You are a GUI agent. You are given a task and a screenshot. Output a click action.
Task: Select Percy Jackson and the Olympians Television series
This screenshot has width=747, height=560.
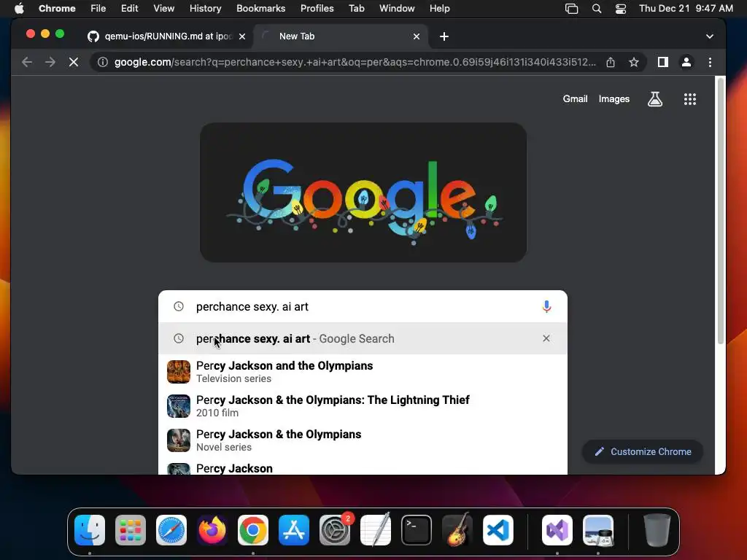click(x=363, y=371)
